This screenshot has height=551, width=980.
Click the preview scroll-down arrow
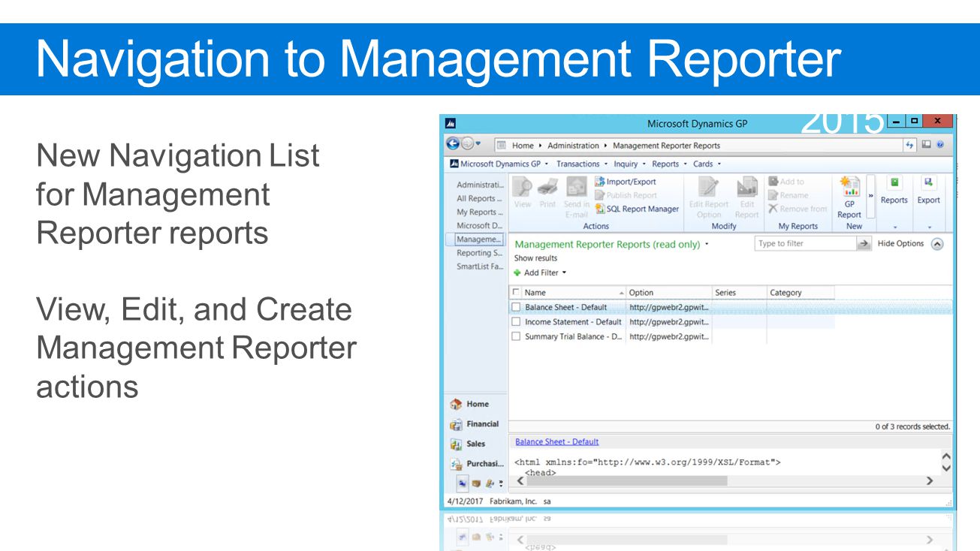coord(946,468)
